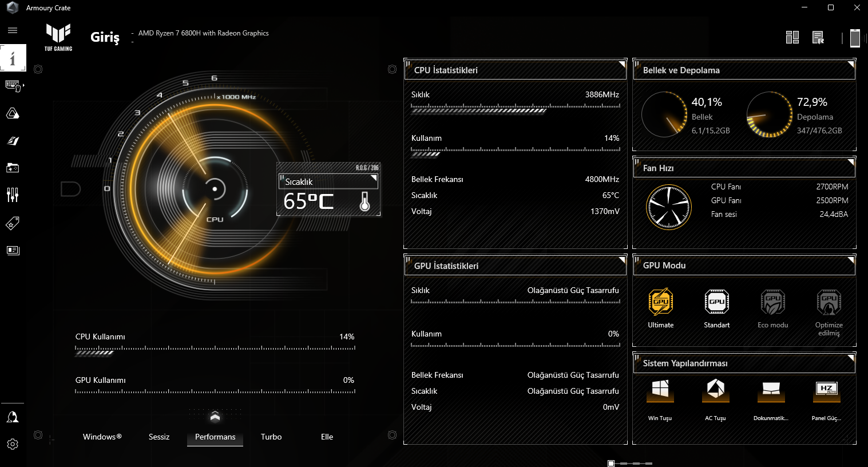Expand the Bellek ve Depolama corner arrow
The image size is (868, 467).
coord(851,64)
